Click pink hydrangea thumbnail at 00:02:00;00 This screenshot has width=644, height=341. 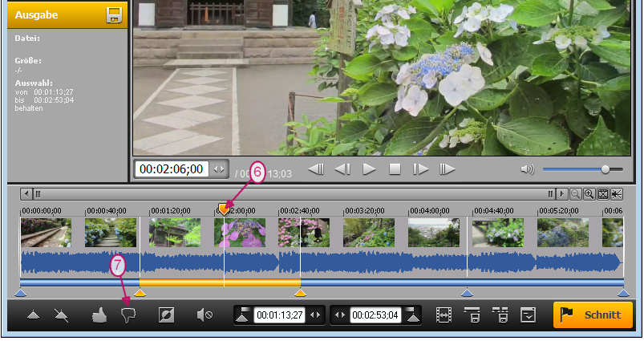pyautogui.click(x=240, y=233)
